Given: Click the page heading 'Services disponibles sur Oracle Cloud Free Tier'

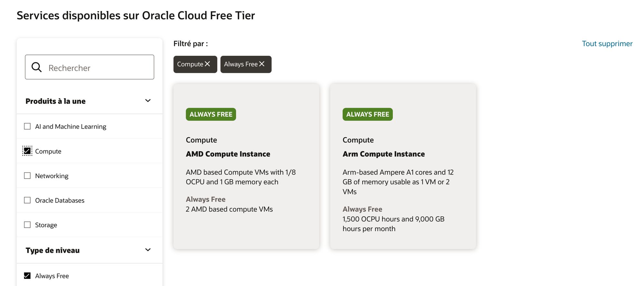Looking at the screenshot, I should coord(136,15).
